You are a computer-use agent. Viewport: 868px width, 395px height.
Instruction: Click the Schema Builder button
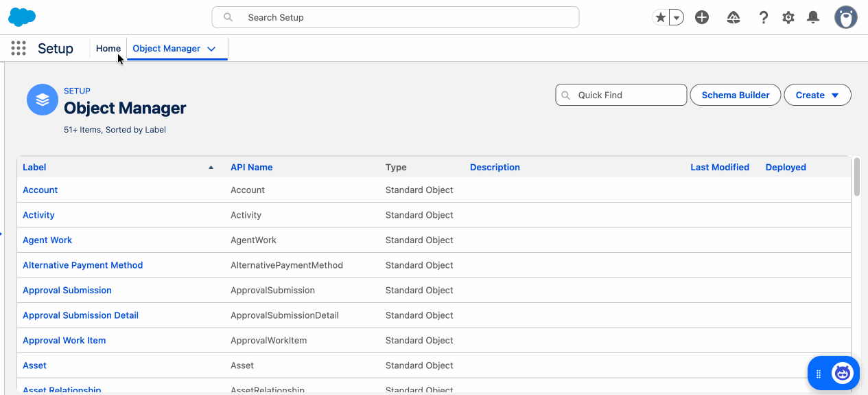735,95
